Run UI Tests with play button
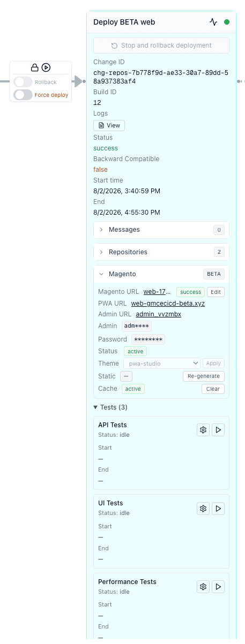This screenshot has height=644, width=245. [218, 509]
